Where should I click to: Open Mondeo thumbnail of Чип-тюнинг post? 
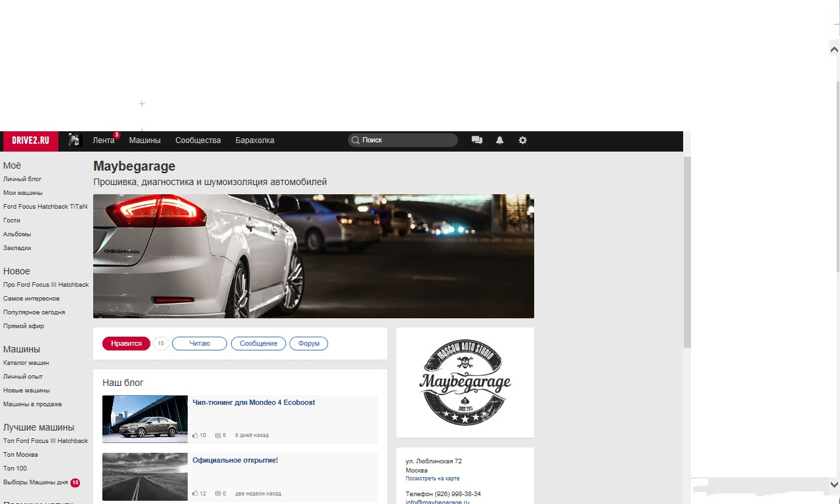pos(145,419)
